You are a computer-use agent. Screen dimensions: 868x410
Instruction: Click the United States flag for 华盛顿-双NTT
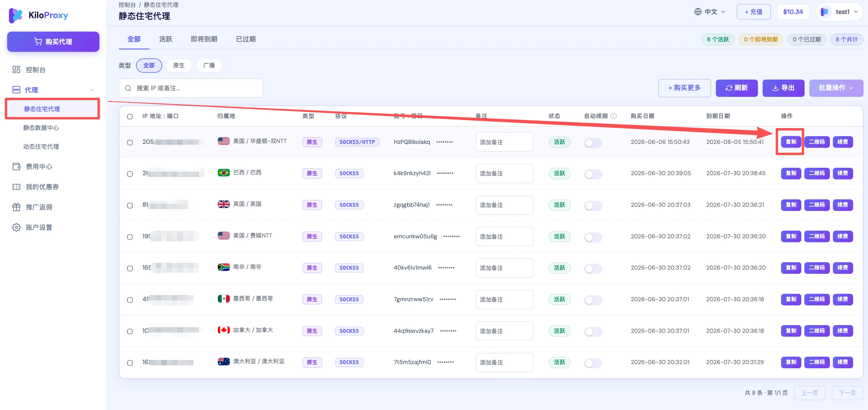point(224,141)
